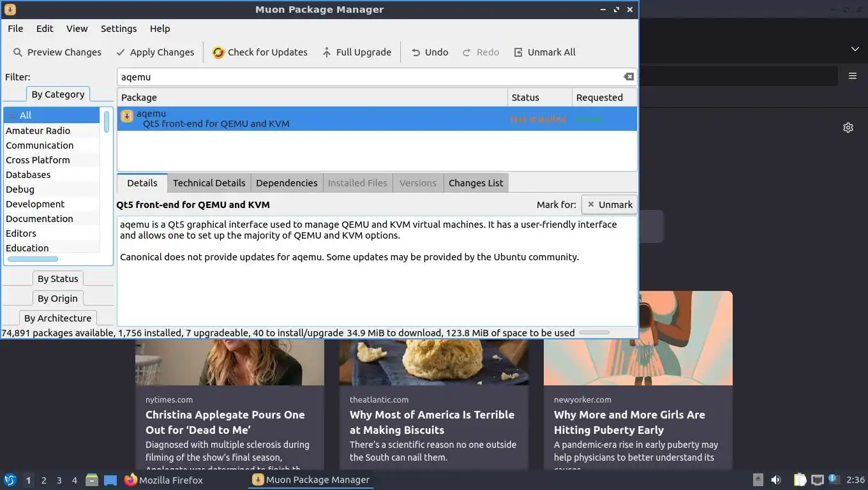
Task: Open the application launcher in the taskbar
Action: (10, 480)
